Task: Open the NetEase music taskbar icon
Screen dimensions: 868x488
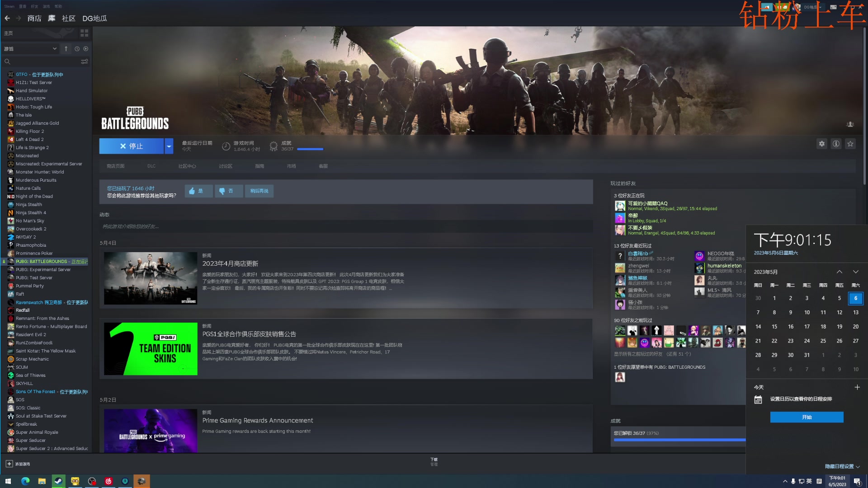Action: pyautogui.click(x=108, y=481)
